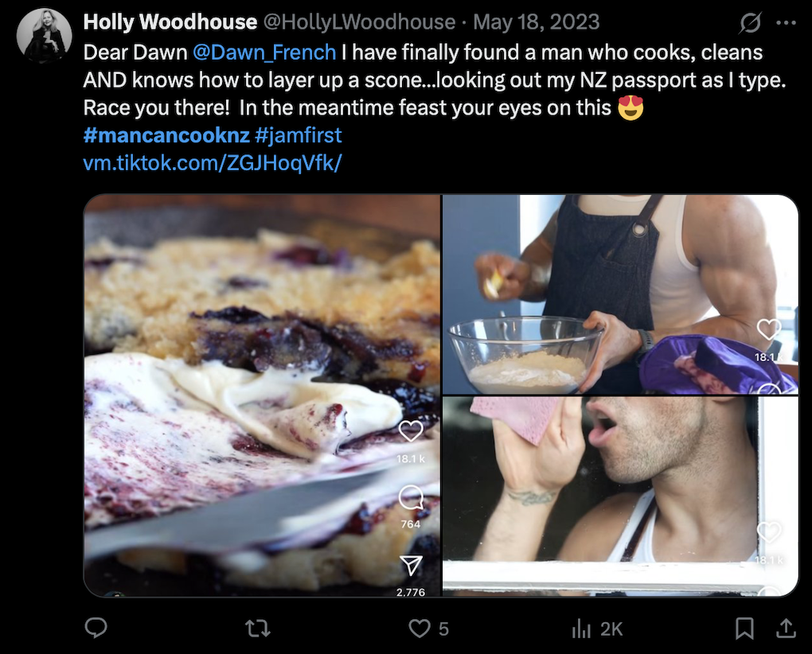812x654 pixels.
Task: Click the 2K views count
Action: 611,629
